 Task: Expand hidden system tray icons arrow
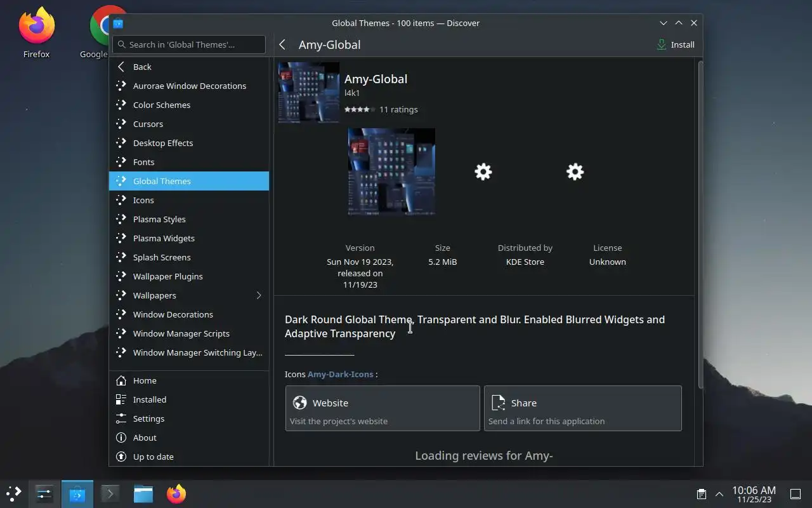(x=719, y=494)
